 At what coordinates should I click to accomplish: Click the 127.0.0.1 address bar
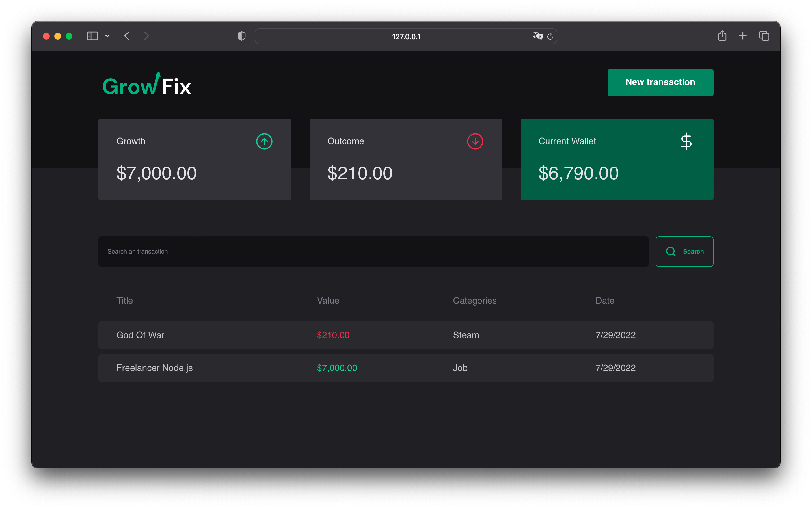(406, 36)
